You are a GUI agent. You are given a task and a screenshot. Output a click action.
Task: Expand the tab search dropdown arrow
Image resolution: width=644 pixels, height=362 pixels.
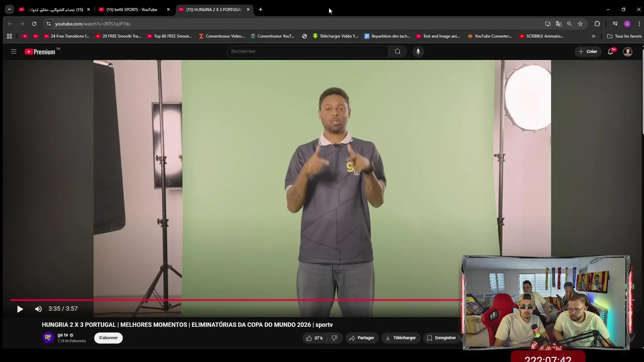pyautogui.click(x=9, y=10)
